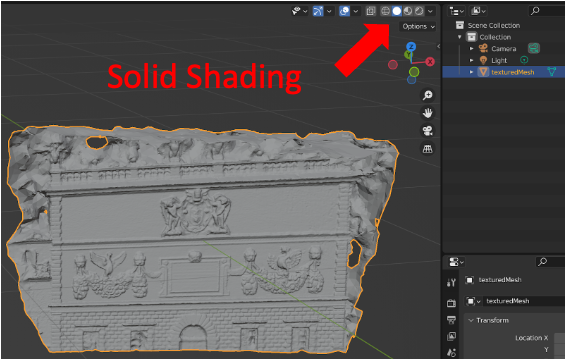Click the hand pan view icon
This screenshot has width=566, height=360.
point(428,113)
